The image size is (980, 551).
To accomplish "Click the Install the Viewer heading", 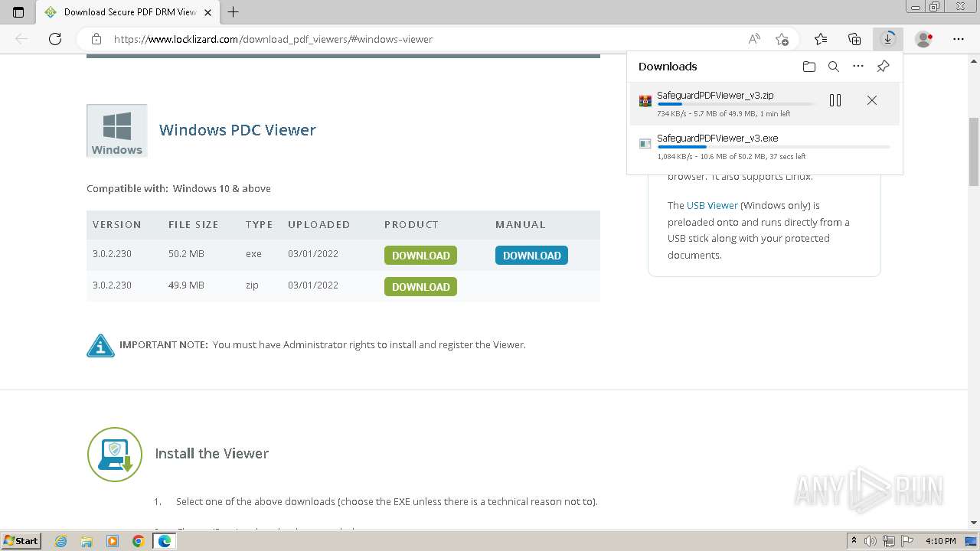I will [211, 454].
